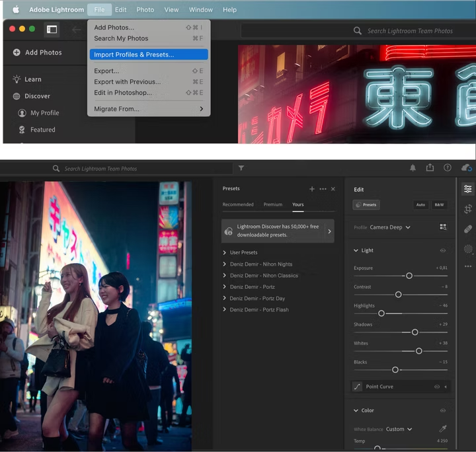Screen dimensions: 476x452
Task: Switch to the Premium presets tab
Action: [x=273, y=204]
